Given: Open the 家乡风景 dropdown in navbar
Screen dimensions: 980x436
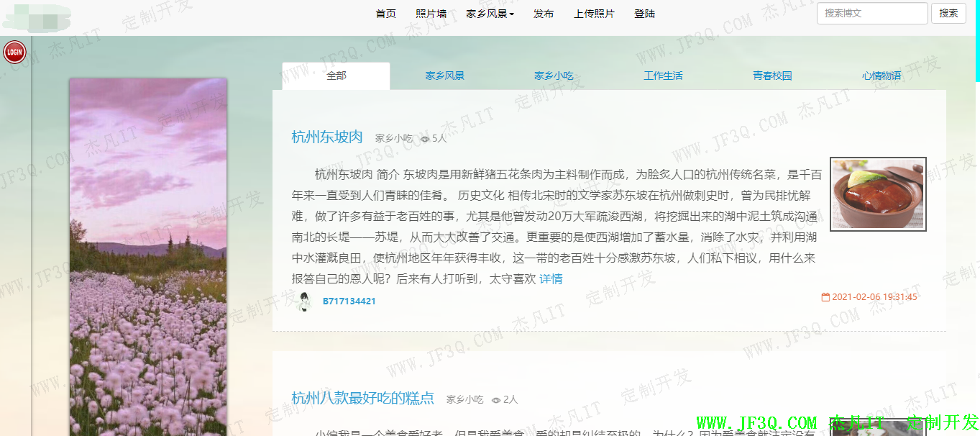Looking at the screenshot, I should click(490, 14).
